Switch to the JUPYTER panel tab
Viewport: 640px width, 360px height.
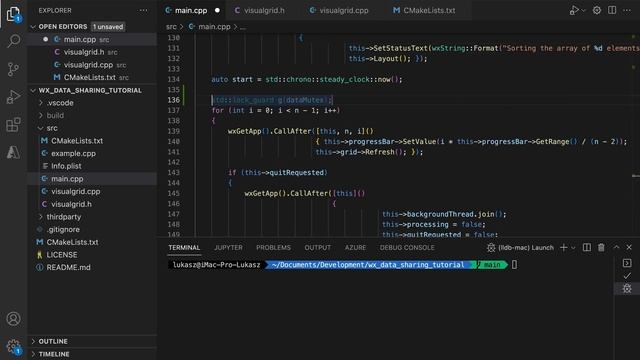click(x=228, y=247)
